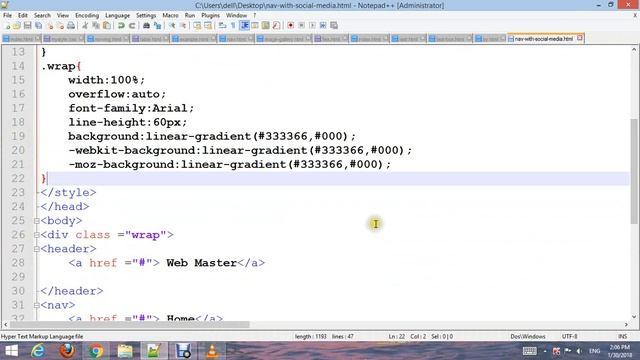The image size is (640, 360).
Task: Select the nav-with-social-media.html tab
Action: point(543,38)
